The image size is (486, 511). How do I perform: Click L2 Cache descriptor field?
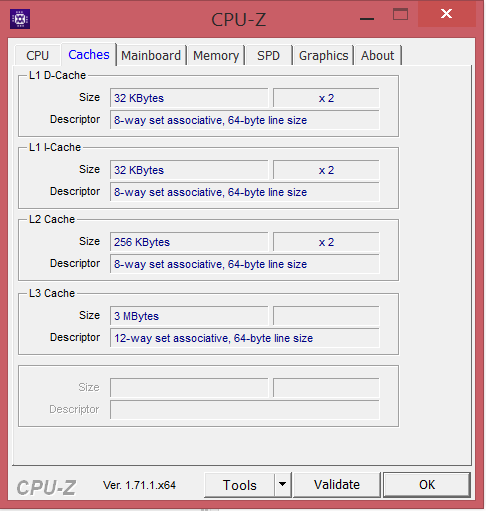(x=245, y=264)
